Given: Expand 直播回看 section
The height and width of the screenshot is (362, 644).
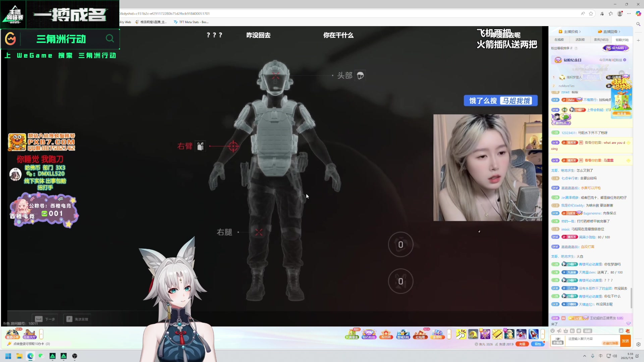Looking at the screenshot, I should coord(609,32).
